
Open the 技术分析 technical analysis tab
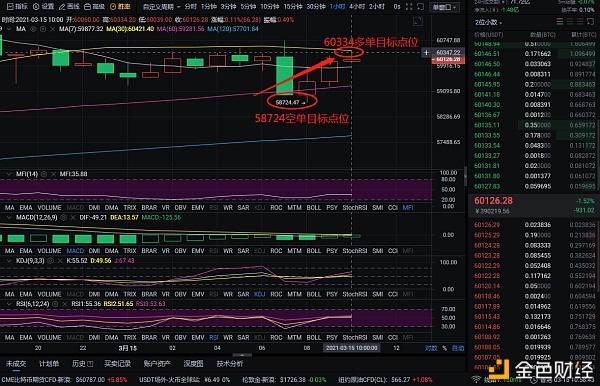pyautogui.click(x=230, y=364)
